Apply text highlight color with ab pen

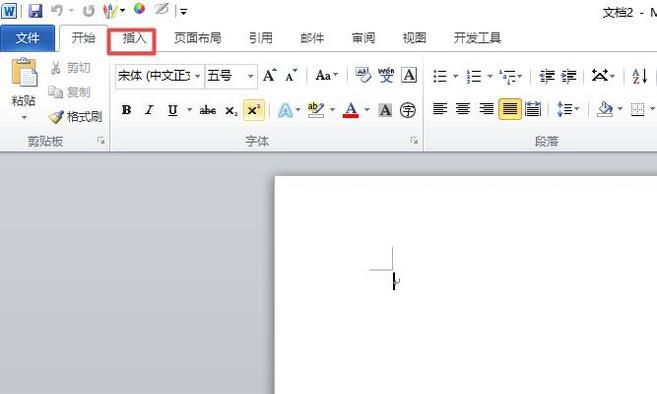(316, 110)
